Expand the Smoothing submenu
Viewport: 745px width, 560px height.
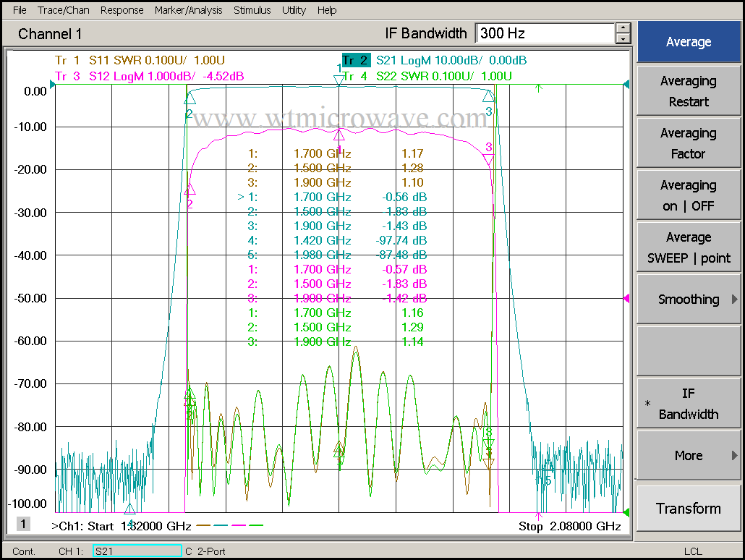[x=688, y=298]
